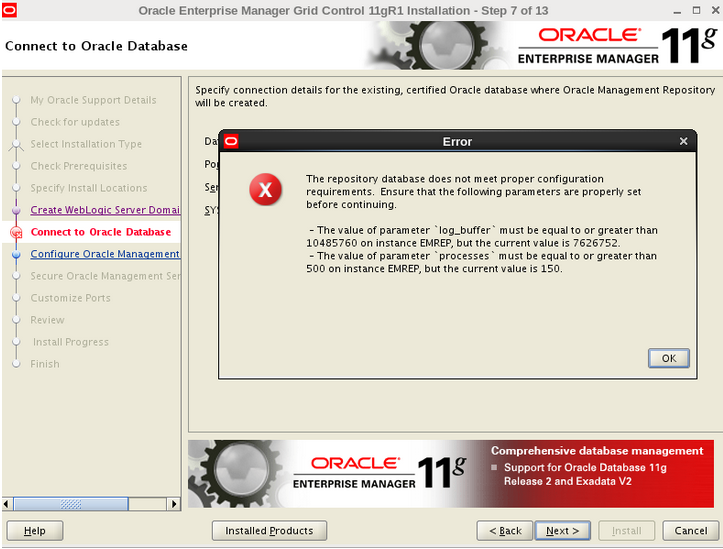Click the Customize Ports step
The width and height of the screenshot is (723, 549).
coord(71,298)
